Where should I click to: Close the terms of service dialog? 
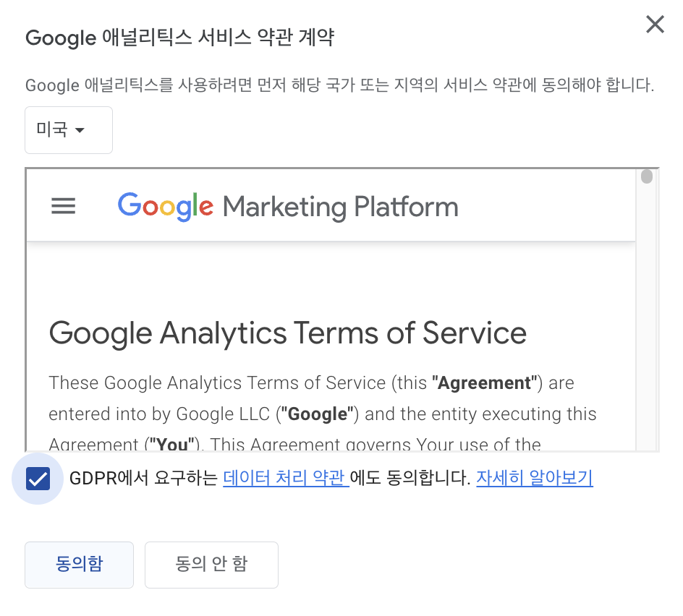pyautogui.click(x=655, y=25)
